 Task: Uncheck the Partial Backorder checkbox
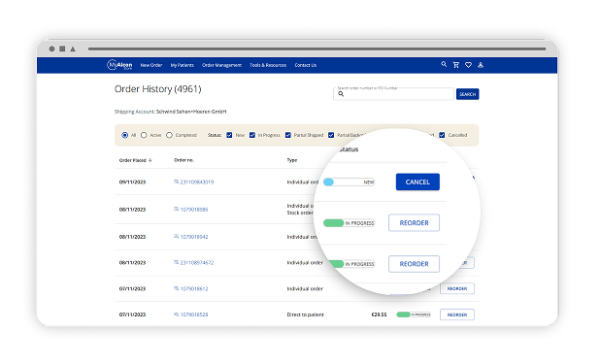point(331,135)
